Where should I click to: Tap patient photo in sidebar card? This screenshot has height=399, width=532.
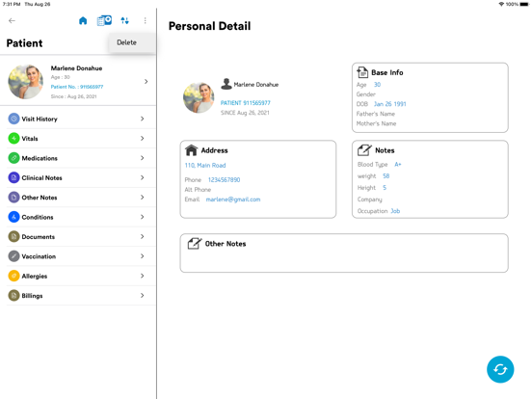pyautogui.click(x=25, y=82)
